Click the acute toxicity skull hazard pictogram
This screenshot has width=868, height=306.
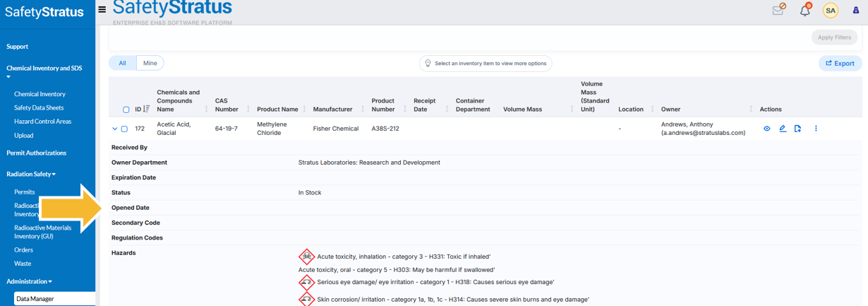point(306,257)
